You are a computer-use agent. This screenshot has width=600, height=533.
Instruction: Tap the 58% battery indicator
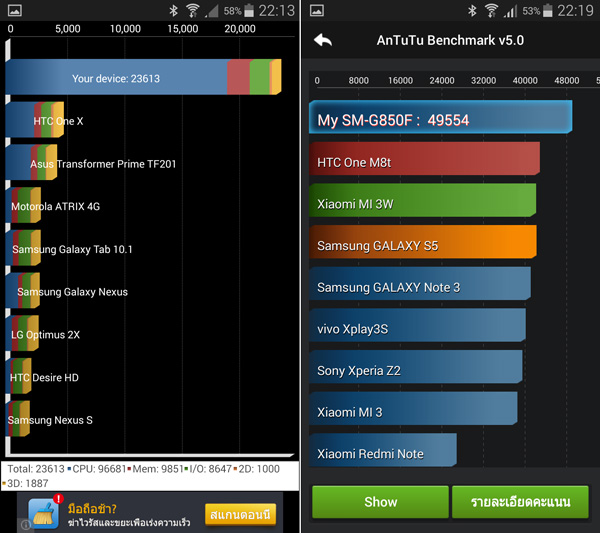(x=239, y=11)
